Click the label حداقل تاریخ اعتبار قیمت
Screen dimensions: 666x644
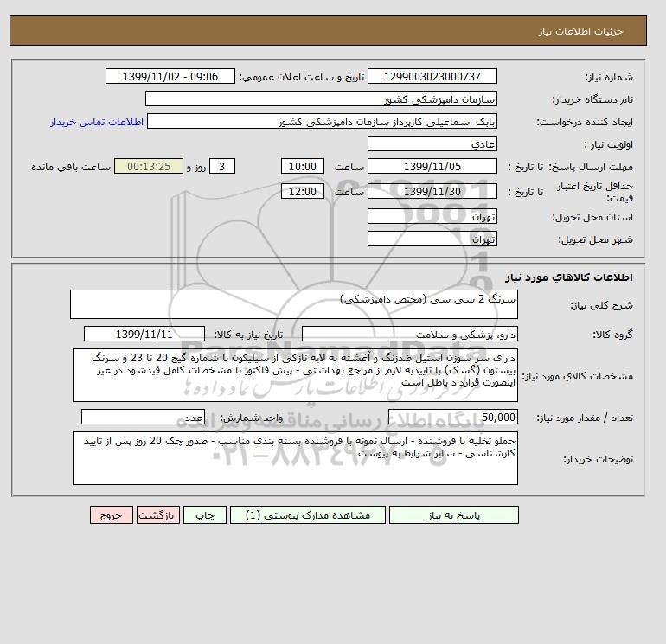[x=595, y=191]
